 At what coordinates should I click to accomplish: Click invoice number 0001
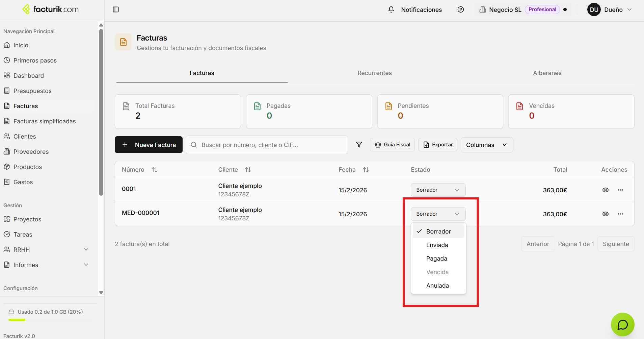pos(129,189)
